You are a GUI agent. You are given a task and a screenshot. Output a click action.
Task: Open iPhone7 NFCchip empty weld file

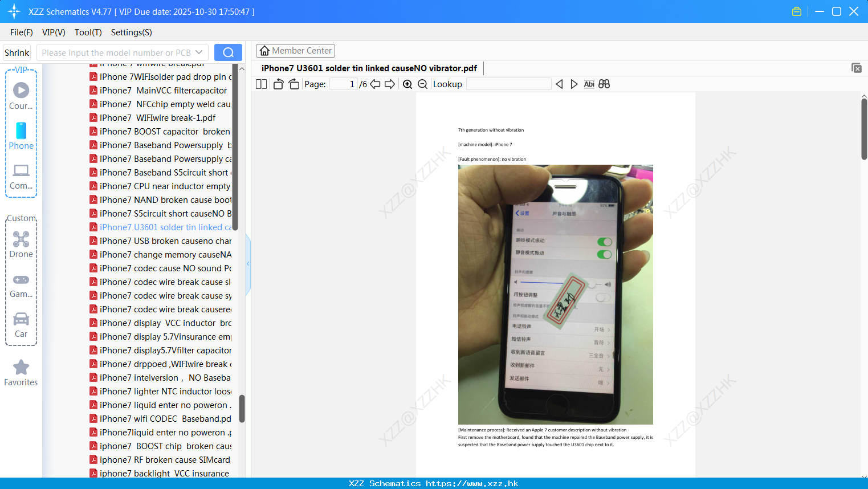160,104
